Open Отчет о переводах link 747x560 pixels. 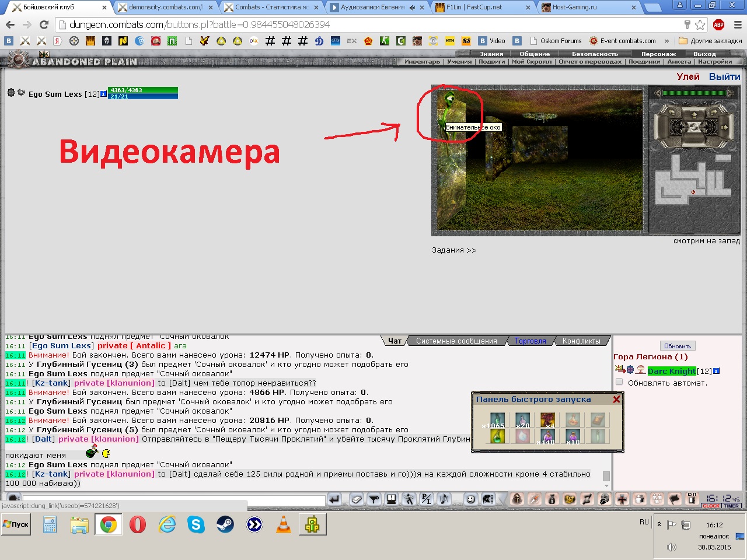[589, 61]
